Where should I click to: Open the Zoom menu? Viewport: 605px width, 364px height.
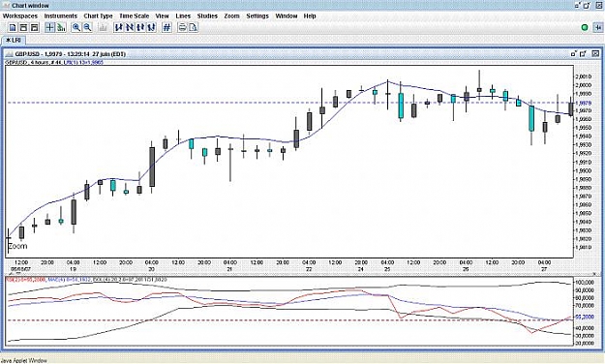coord(231,15)
